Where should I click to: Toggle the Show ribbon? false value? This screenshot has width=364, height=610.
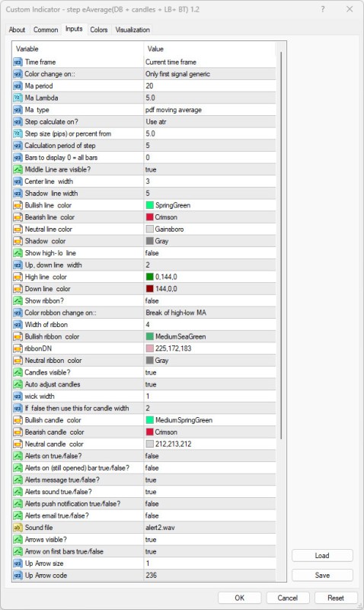click(209, 300)
